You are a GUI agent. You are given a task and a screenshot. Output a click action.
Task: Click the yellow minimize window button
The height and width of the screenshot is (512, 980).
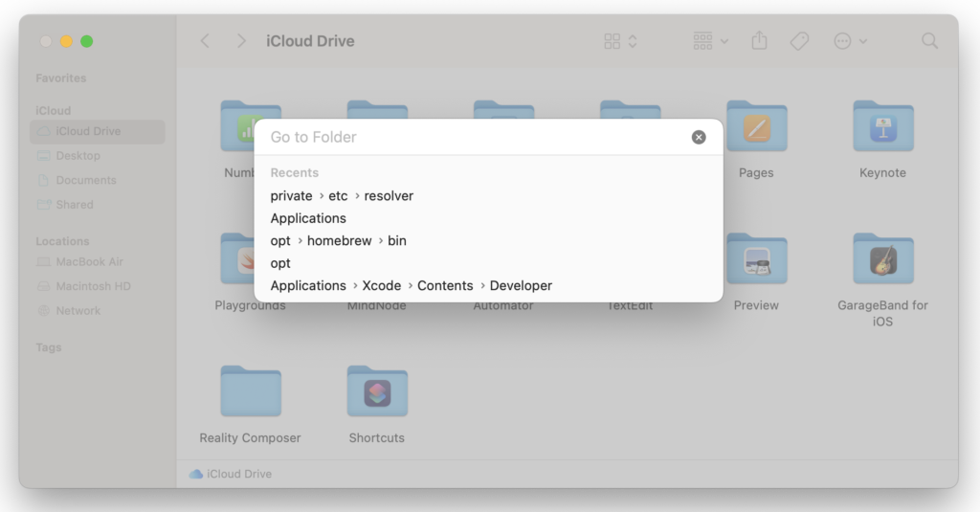pos(66,41)
